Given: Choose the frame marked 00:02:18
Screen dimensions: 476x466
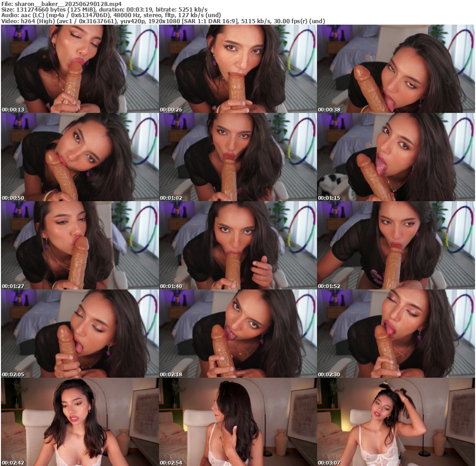Looking at the screenshot, I should (x=238, y=334).
